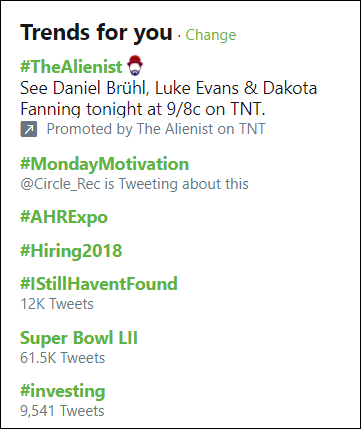Screen dimensions: 361x429
Task: Click "@Circle_Rec is Tweeting about this" text
Action: pos(134,184)
